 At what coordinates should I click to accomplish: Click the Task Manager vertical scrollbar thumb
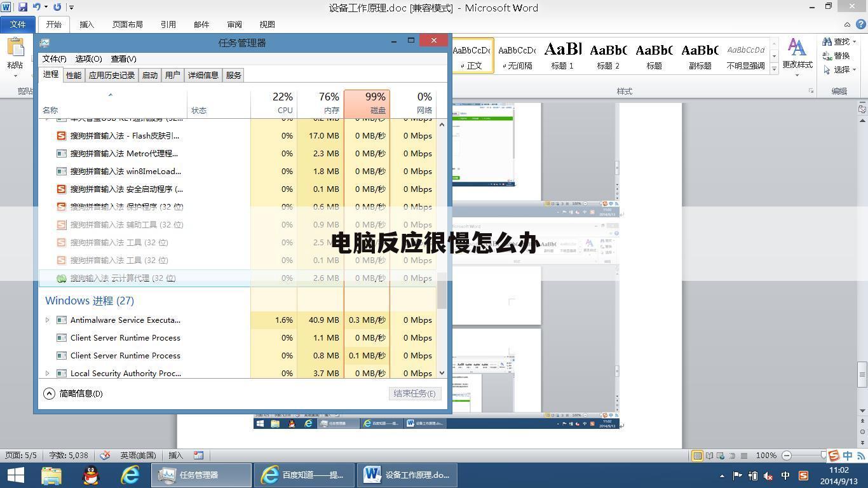tap(442, 291)
